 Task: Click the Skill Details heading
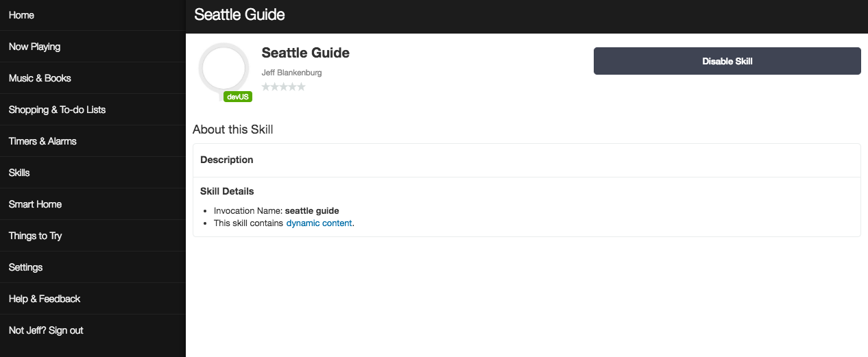227,191
